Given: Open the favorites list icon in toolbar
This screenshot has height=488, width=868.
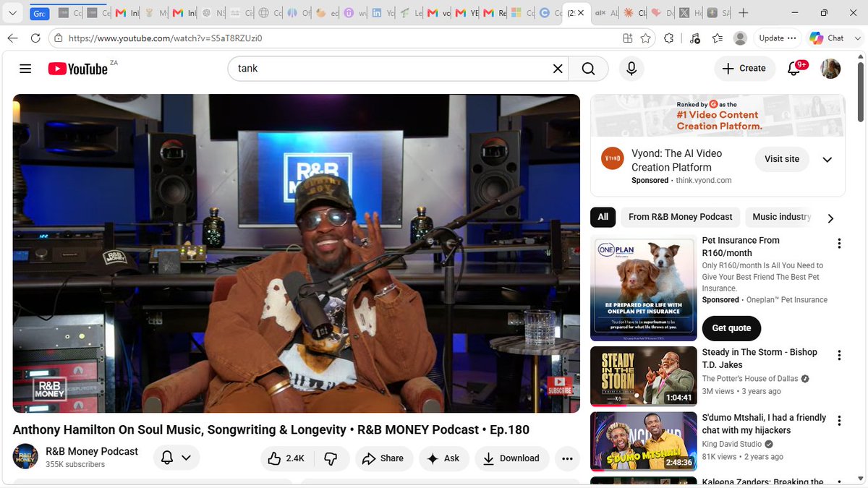Looking at the screenshot, I should [x=717, y=38].
